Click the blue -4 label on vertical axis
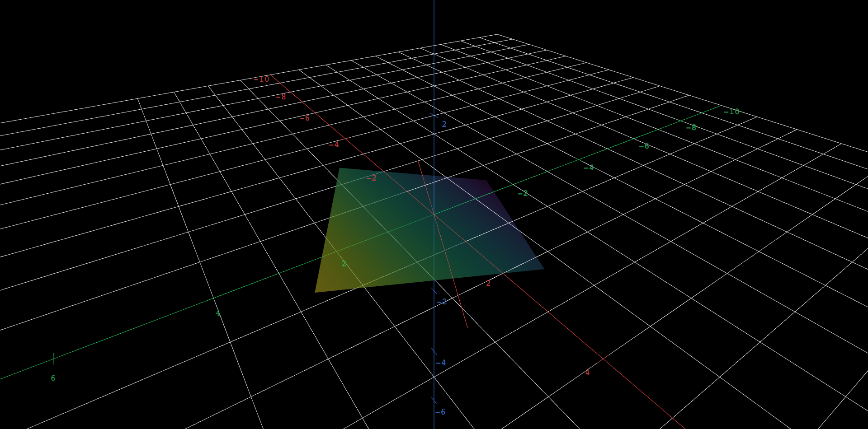868x429 pixels. coord(441,363)
